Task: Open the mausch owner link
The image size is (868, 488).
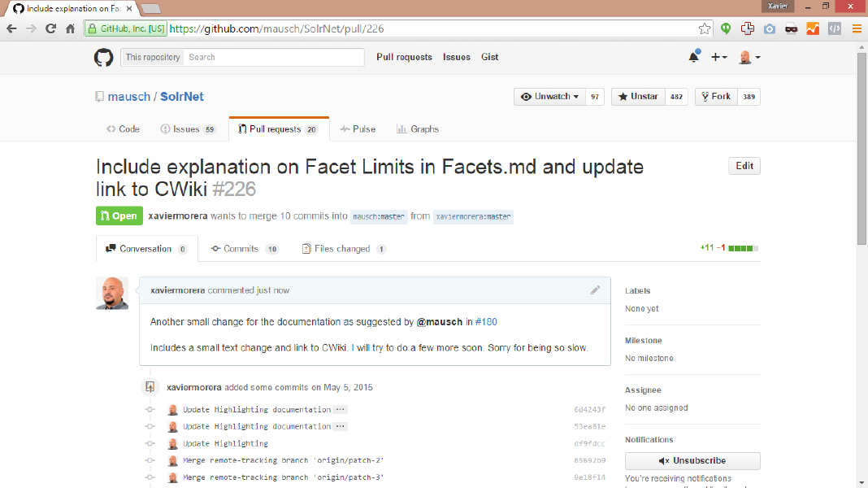Action: (129, 97)
